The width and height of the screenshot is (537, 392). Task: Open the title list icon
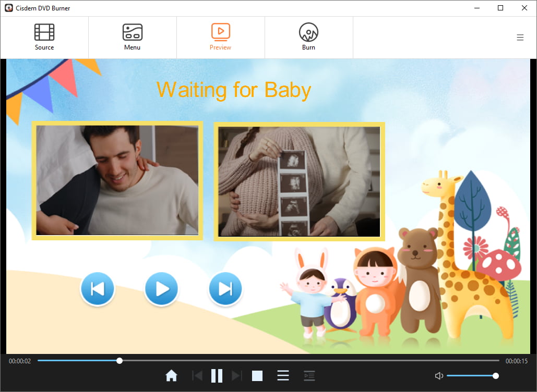pyautogui.click(x=283, y=375)
